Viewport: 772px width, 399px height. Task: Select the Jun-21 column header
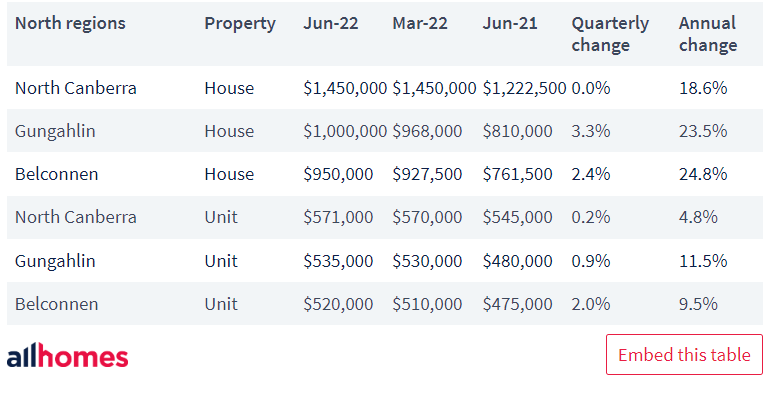point(510,23)
